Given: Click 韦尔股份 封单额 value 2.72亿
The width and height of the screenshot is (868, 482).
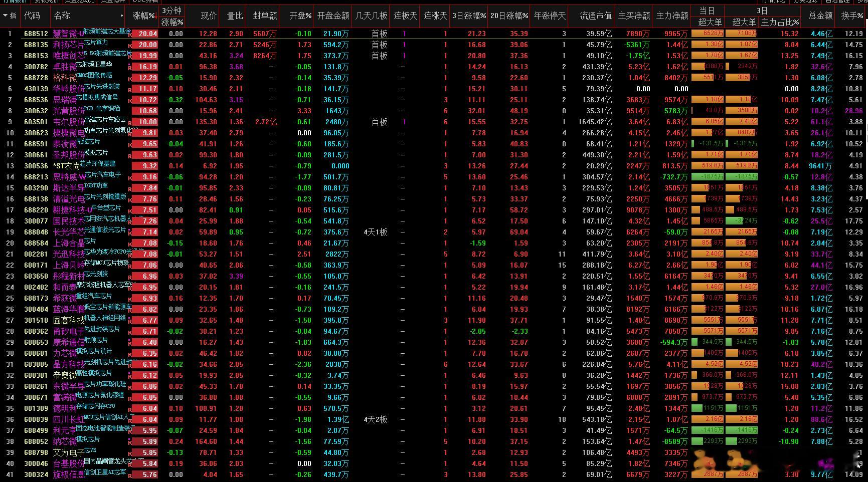Looking at the screenshot, I should 266,122.
